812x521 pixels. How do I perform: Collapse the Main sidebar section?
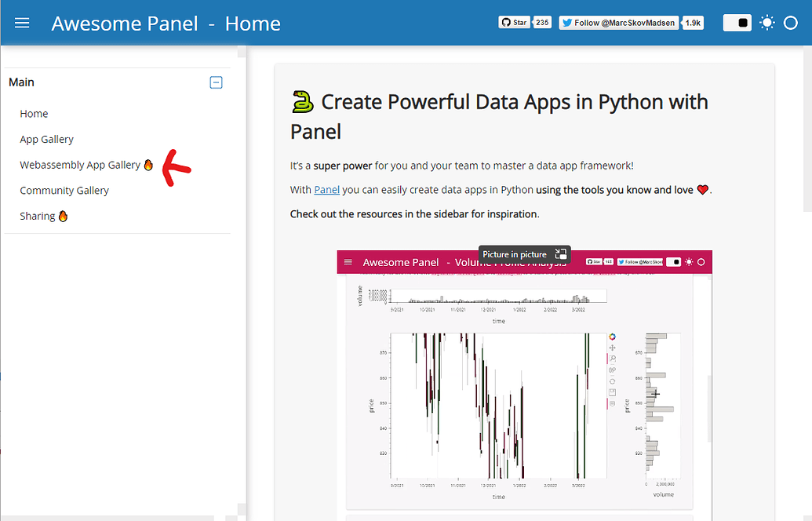pos(216,82)
